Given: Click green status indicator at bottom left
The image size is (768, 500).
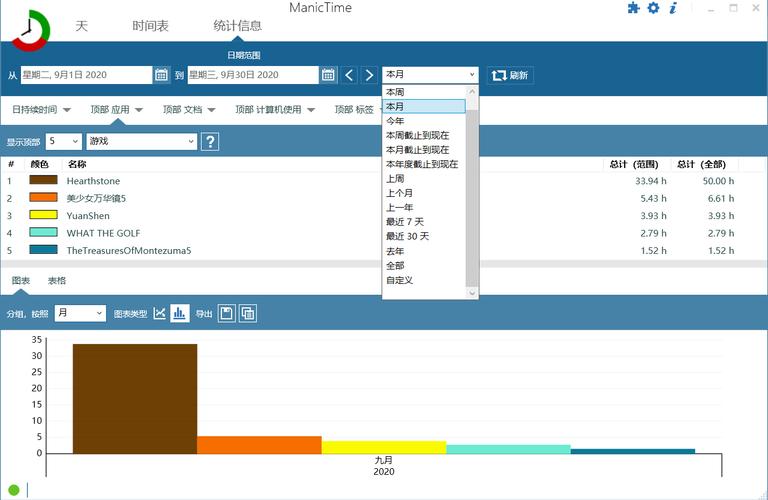Looking at the screenshot, I should tap(14, 489).
